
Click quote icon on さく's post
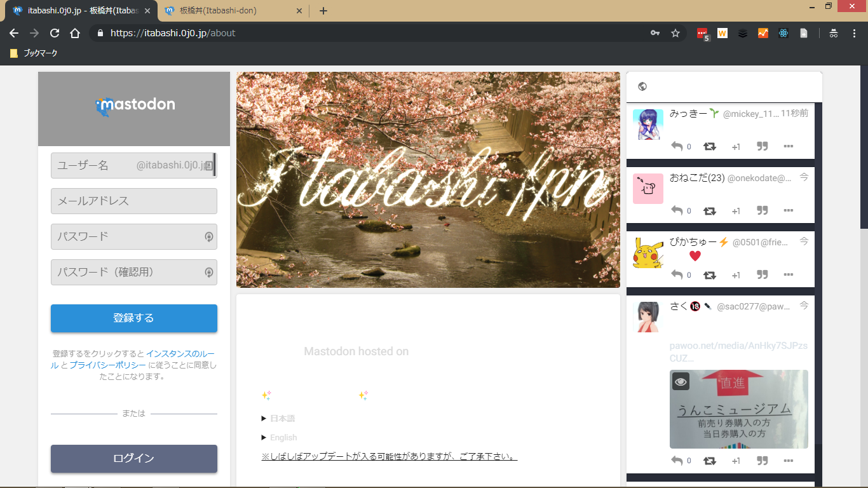tap(763, 461)
